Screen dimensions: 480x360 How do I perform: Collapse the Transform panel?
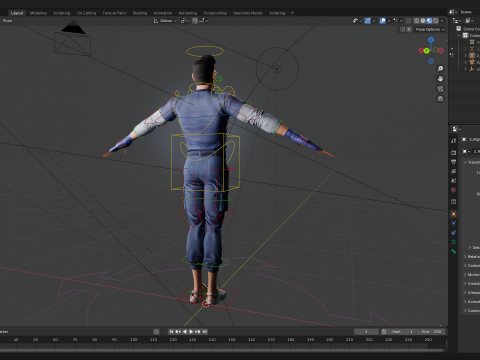465,162
